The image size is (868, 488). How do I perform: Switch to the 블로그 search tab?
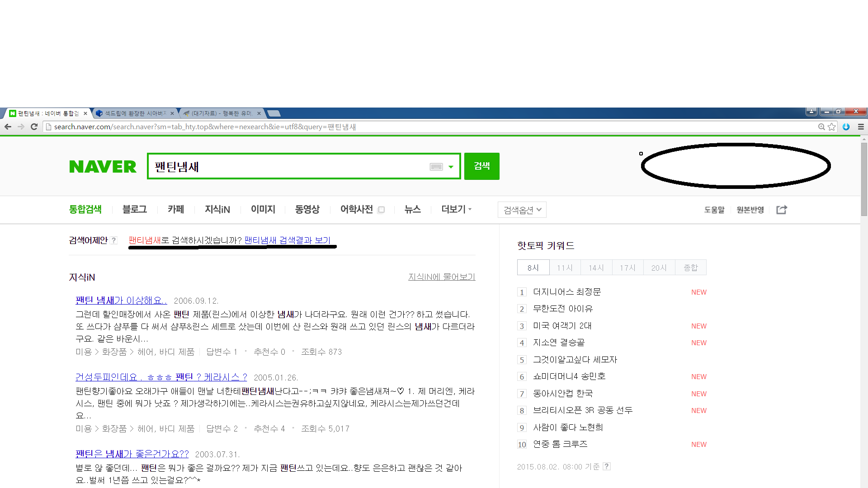(134, 209)
